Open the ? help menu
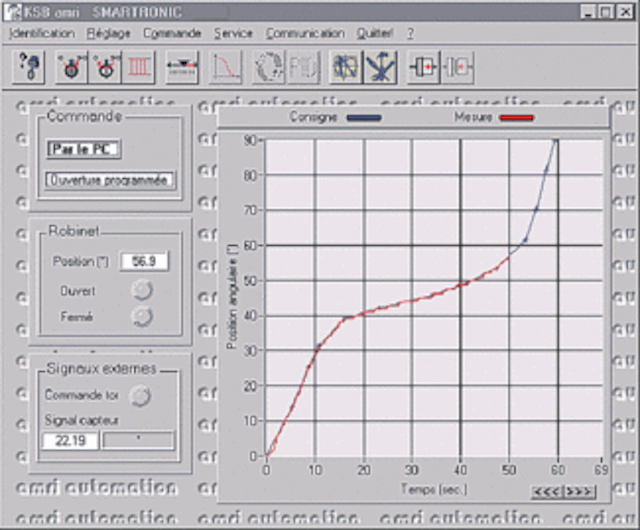This screenshot has height=530, width=640. (x=410, y=33)
